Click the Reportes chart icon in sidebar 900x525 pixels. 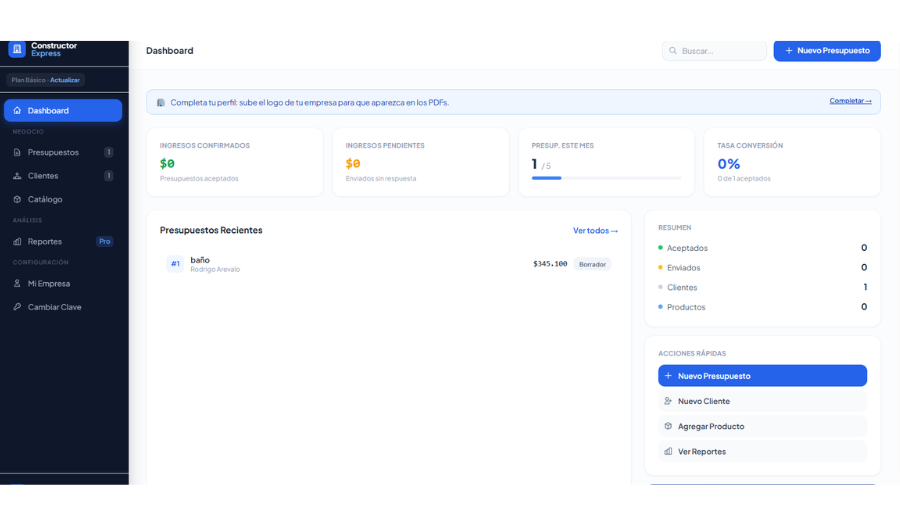[x=17, y=242]
